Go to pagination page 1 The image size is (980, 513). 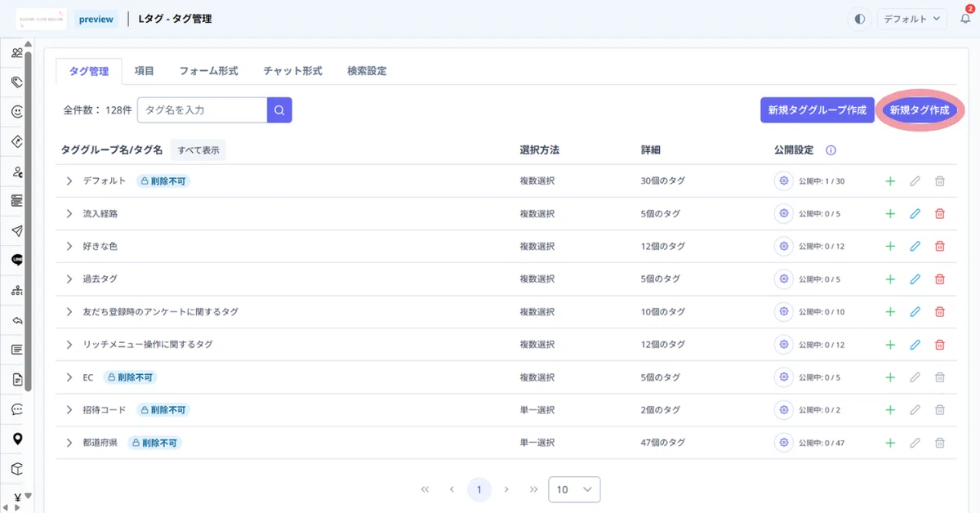479,489
